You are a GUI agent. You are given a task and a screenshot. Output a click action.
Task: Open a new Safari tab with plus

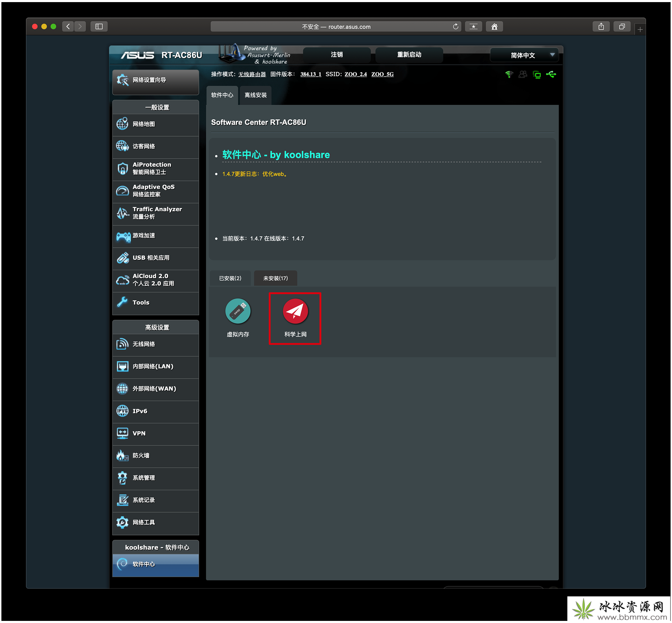point(640,30)
